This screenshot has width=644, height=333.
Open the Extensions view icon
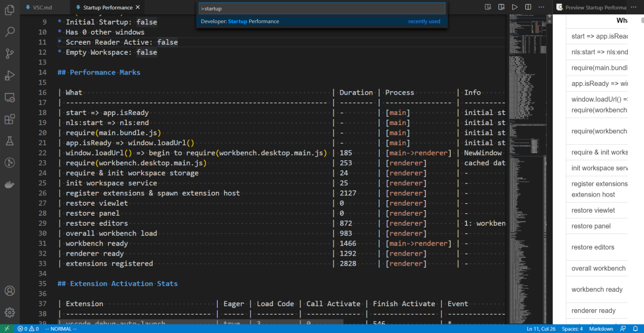pyautogui.click(x=10, y=119)
